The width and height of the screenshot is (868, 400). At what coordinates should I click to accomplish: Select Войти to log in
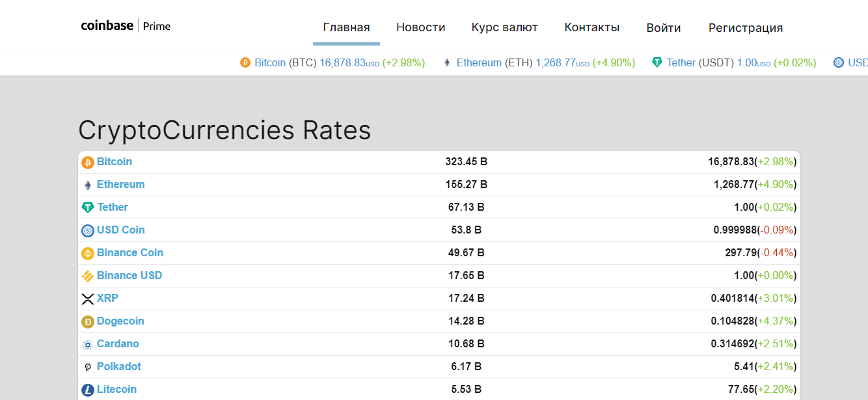pyautogui.click(x=664, y=27)
